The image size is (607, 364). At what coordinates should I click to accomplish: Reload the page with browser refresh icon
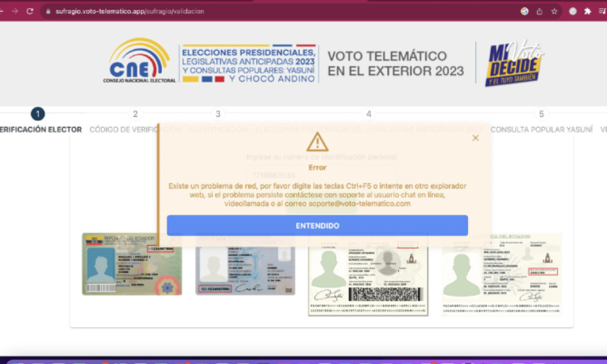pos(30,11)
